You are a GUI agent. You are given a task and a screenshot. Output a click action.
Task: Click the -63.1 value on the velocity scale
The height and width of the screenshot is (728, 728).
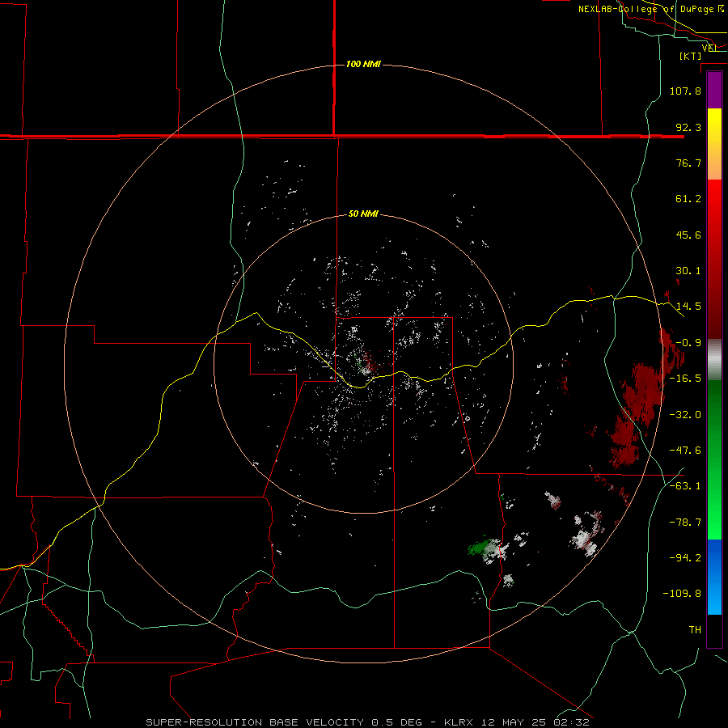[x=685, y=486]
